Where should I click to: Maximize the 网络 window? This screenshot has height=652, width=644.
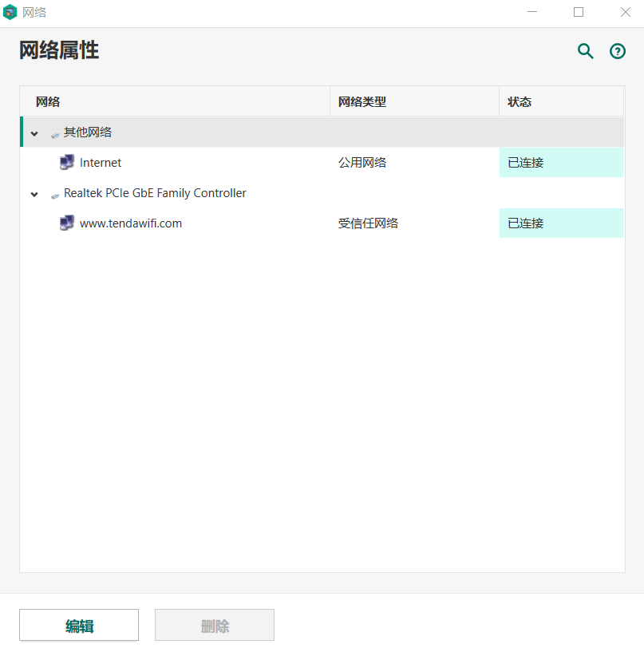[x=579, y=12]
